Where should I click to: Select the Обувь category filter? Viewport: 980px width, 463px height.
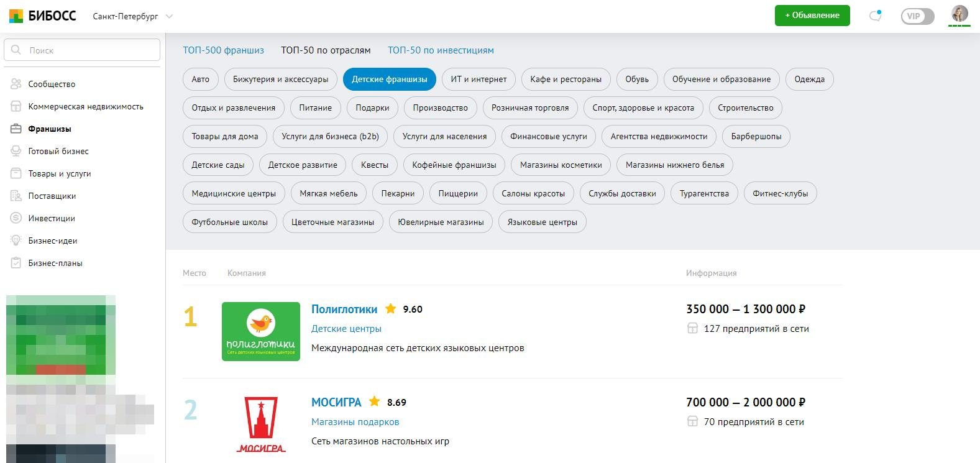pos(637,79)
